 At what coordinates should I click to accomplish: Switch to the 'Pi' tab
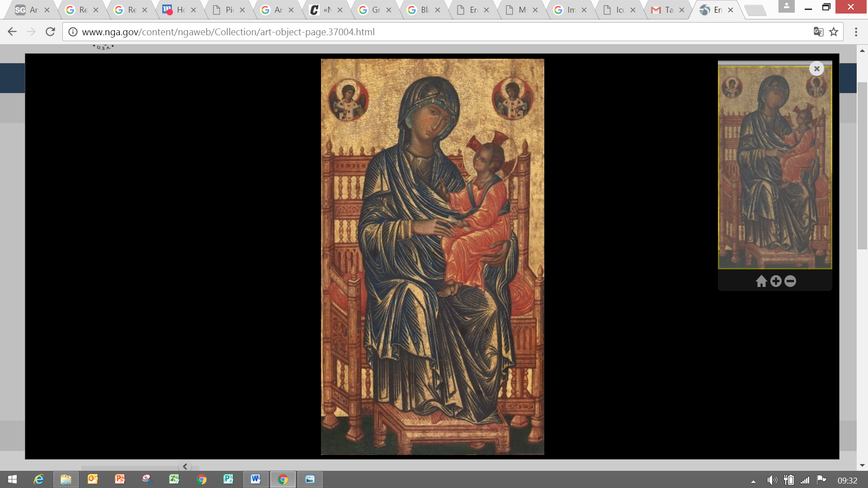[x=227, y=10]
